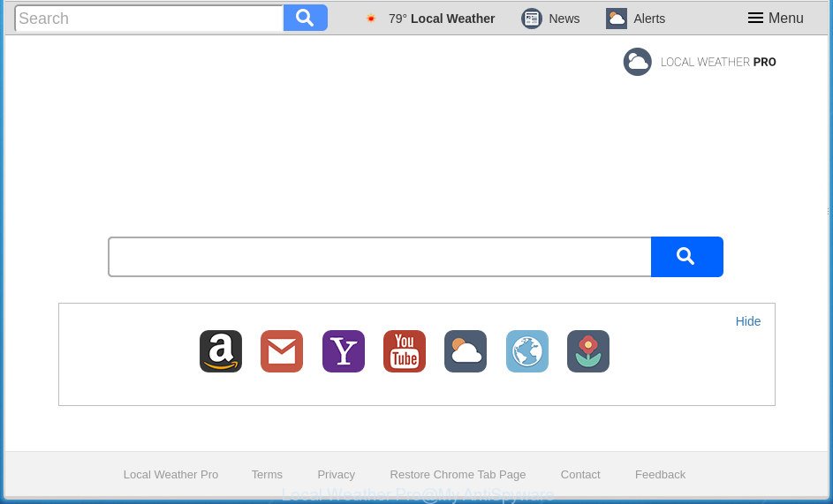Click the News icon in toolbar
Viewport: 833px width, 504px height.
(x=531, y=19)
